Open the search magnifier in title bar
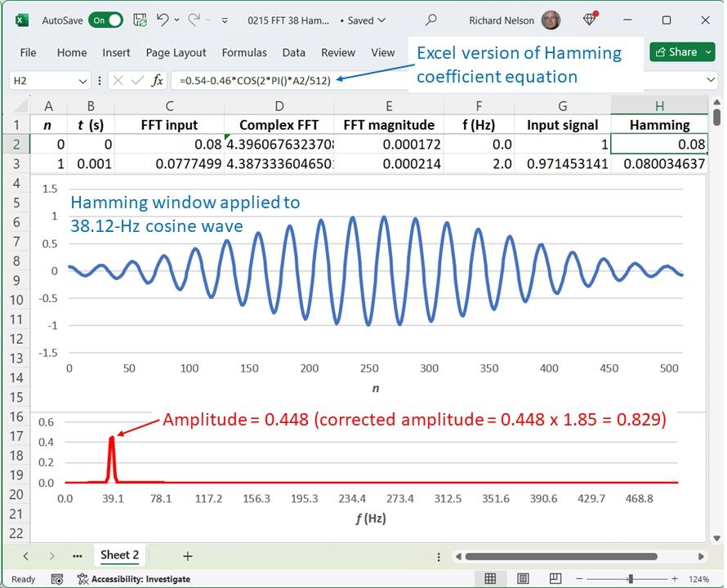 point(431,20)
